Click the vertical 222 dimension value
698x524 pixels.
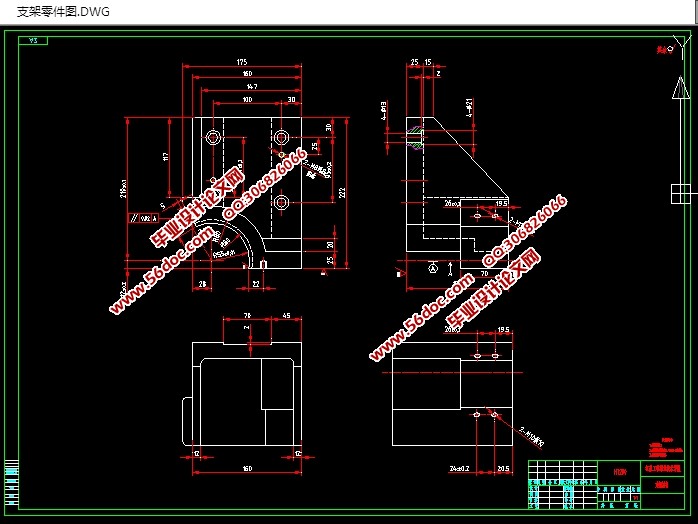[x=341, y=193]
